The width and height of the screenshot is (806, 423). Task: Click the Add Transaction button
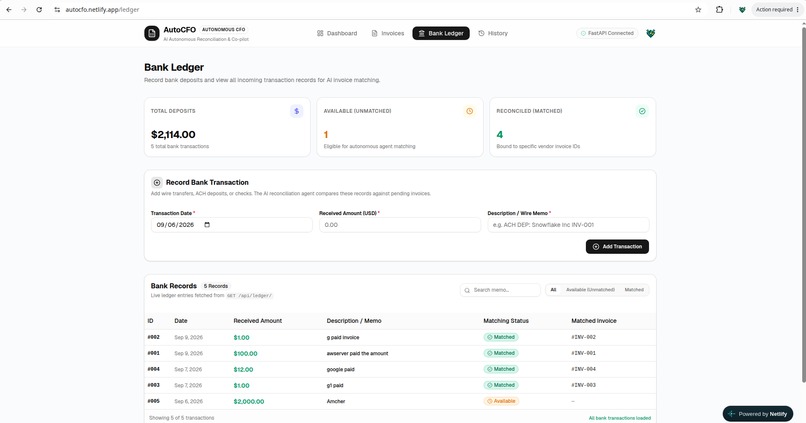coord(617,247)
